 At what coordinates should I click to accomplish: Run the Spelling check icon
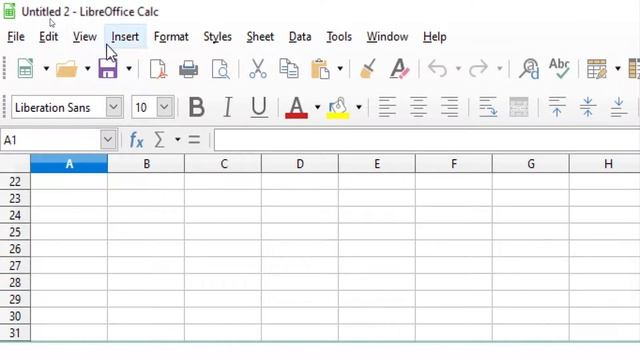tap(559, 68)
